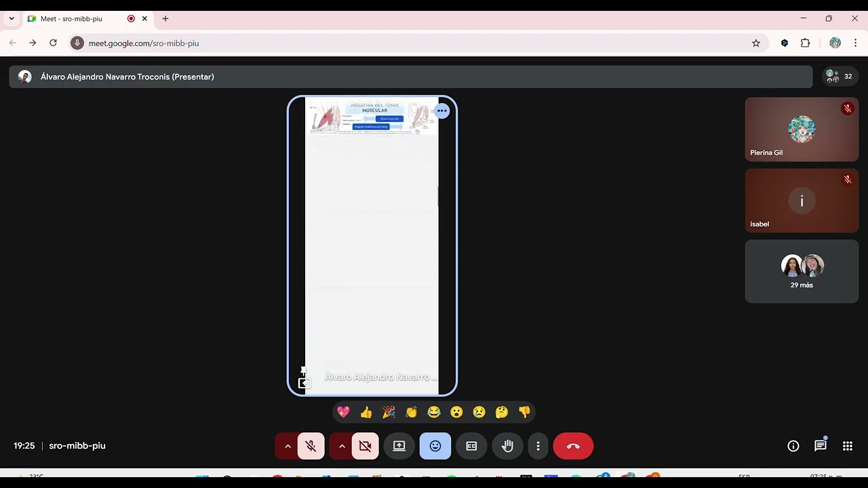This screenshot has height=488, width=868.
Task: Open the Chrome three-dot menu
Action: 855,43
